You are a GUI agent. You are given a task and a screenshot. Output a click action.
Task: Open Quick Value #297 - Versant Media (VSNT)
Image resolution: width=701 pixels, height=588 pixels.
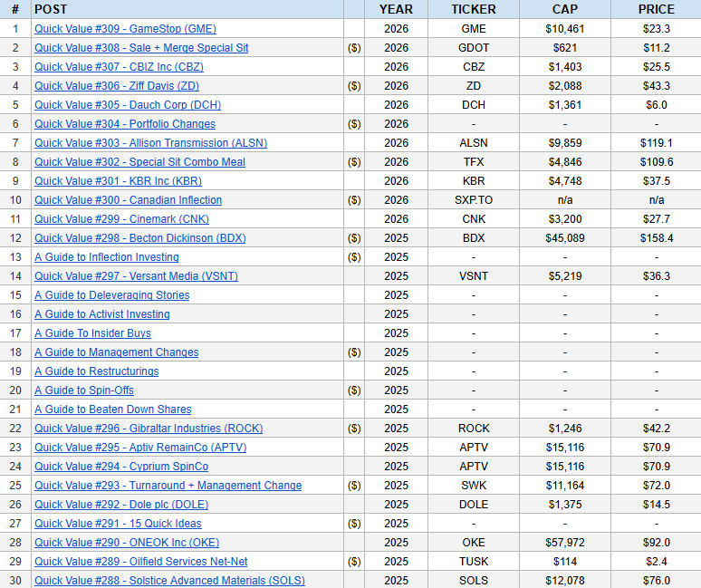click(x=137, y=276)
